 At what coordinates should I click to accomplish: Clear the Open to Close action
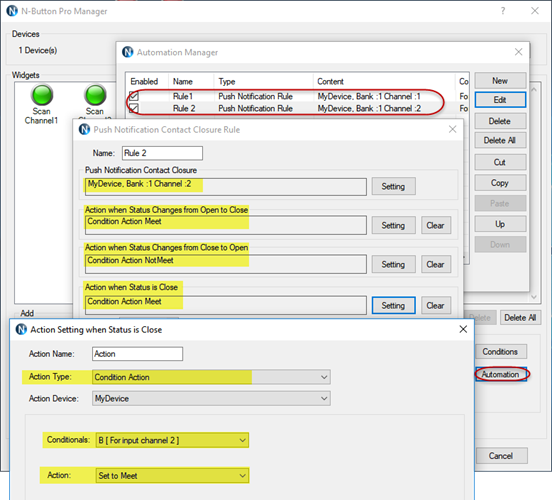pyautogui.click(x=436, y=225)
